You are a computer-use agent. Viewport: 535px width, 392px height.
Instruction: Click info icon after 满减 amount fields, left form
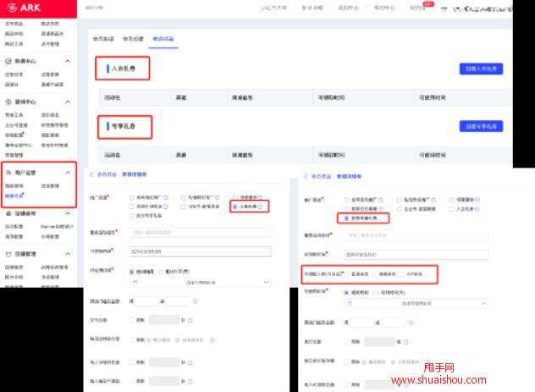click(x=196, y=301)
